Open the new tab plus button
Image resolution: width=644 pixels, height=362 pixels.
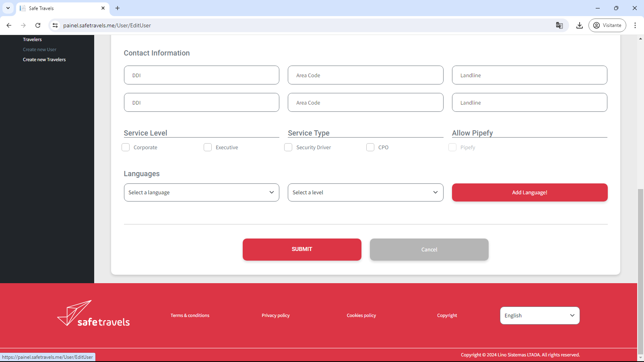pos(118,8)
